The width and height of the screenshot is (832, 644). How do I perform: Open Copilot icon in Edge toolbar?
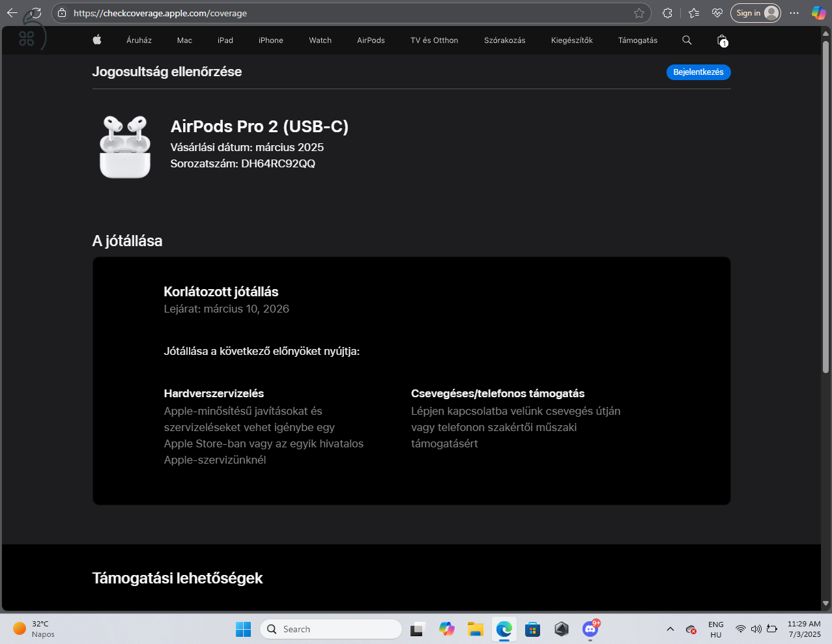[818, 13]
